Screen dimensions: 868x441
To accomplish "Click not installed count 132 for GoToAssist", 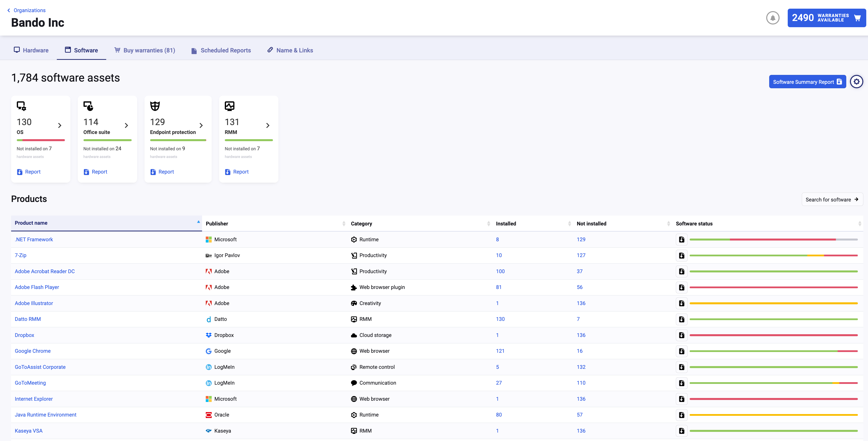I will point(581,367).
